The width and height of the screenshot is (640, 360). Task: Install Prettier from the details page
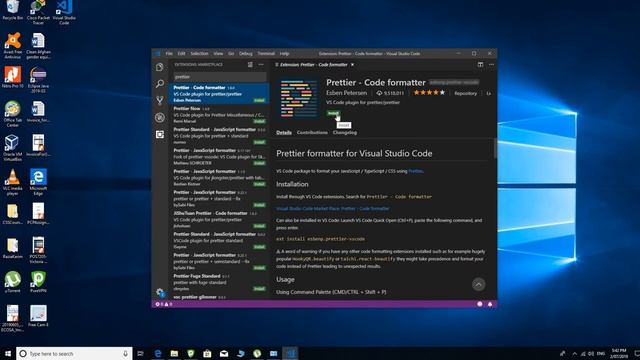pos(333,113)
